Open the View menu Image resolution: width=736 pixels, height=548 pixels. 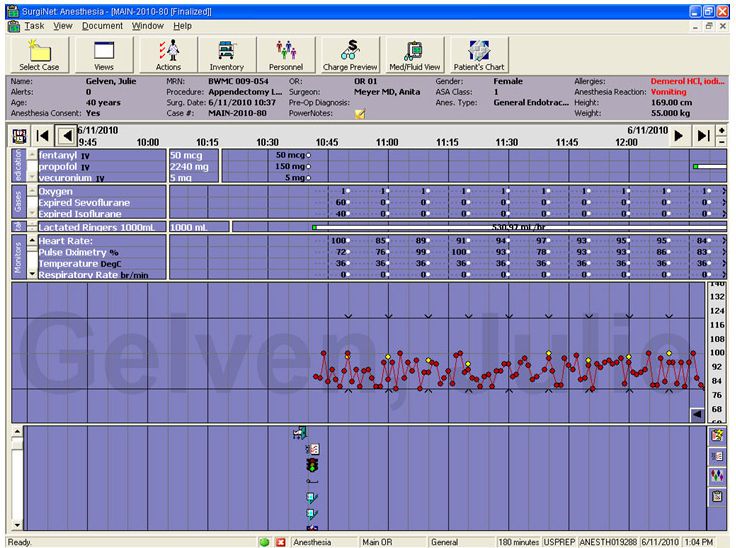pos(62,26)
